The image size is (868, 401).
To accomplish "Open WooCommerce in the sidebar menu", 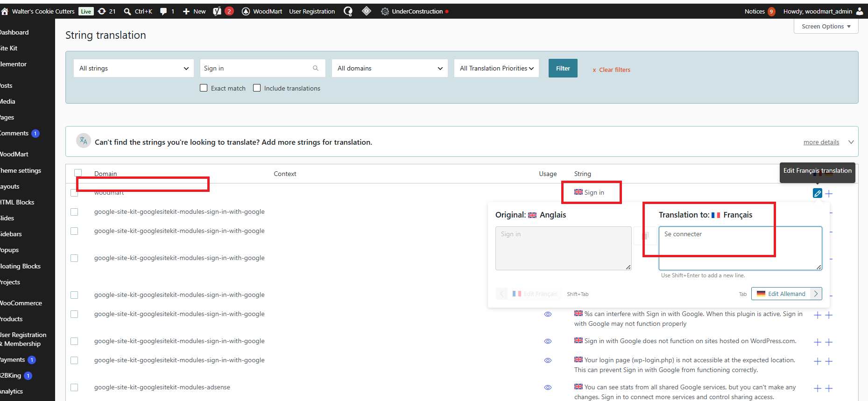I will click(21, 303).
